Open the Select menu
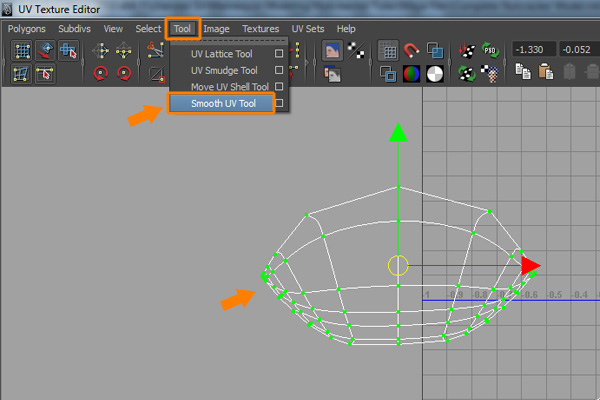 pyautogui.click(x=148, y=29)
